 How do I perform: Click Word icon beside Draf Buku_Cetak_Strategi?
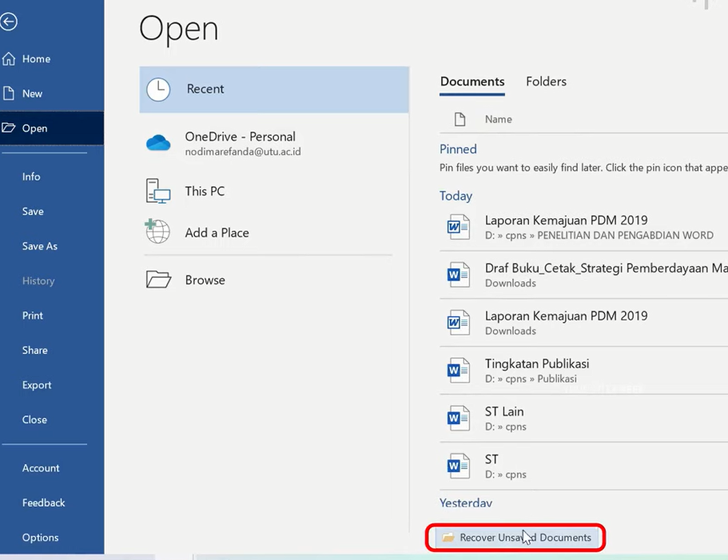458,274
